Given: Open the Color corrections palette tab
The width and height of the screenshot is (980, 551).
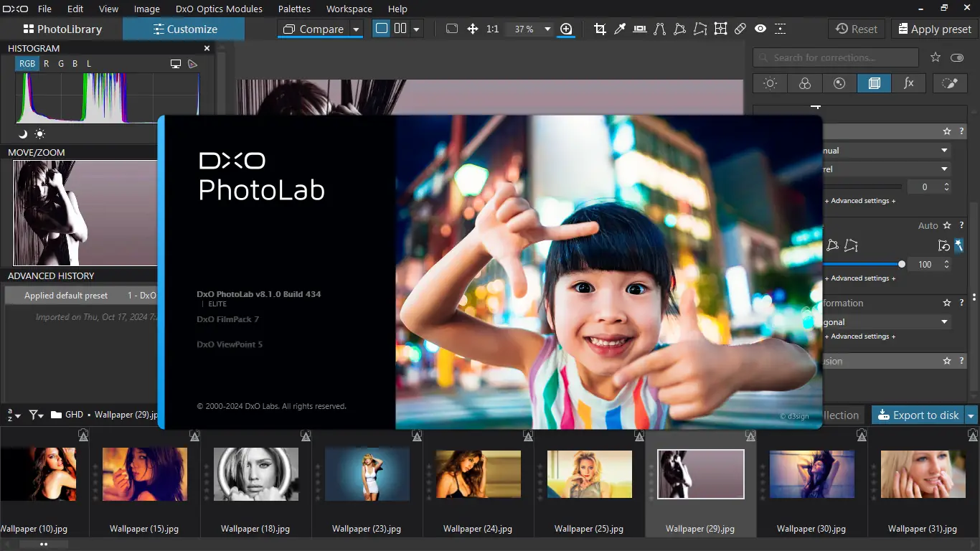Looking at the screenshot, I should (x=804, y=83).
